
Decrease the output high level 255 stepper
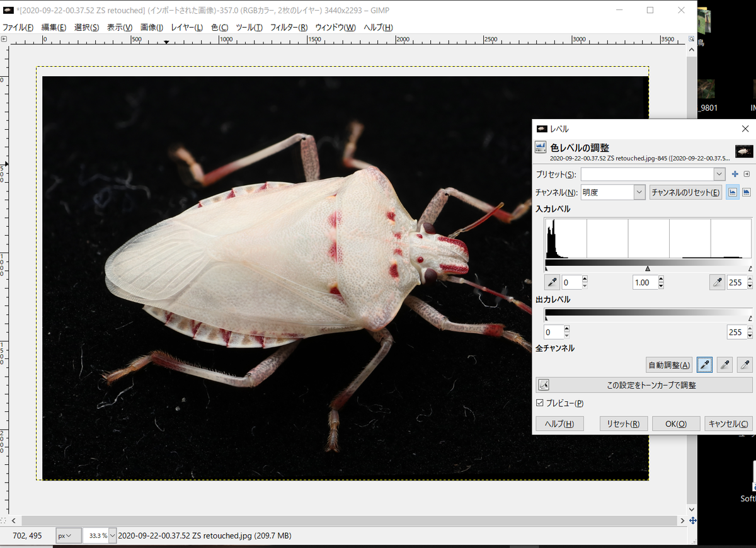(749, 335)
